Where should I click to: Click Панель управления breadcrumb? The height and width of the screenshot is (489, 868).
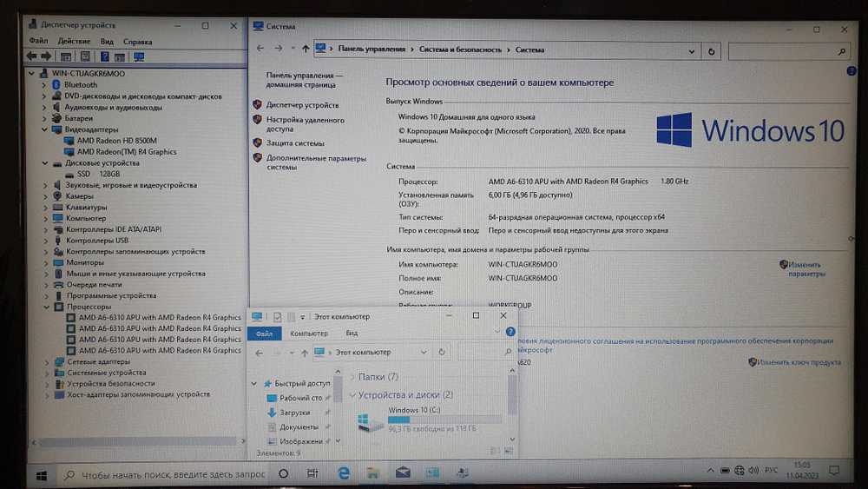372,49
